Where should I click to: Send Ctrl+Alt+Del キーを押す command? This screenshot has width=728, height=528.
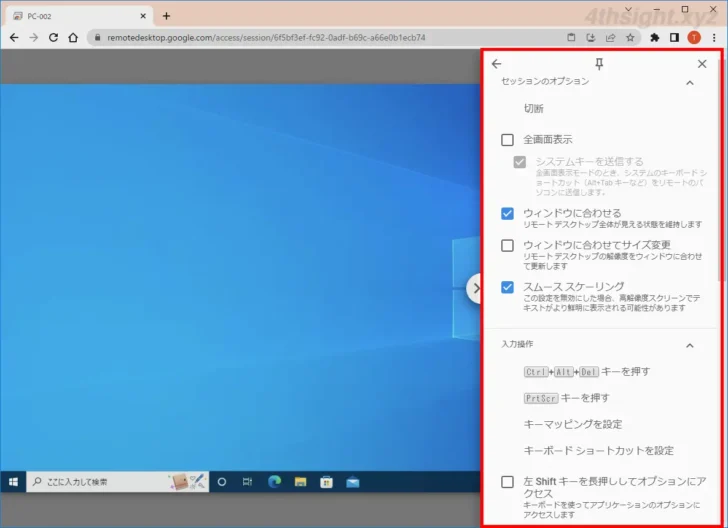tap(587, 372)
